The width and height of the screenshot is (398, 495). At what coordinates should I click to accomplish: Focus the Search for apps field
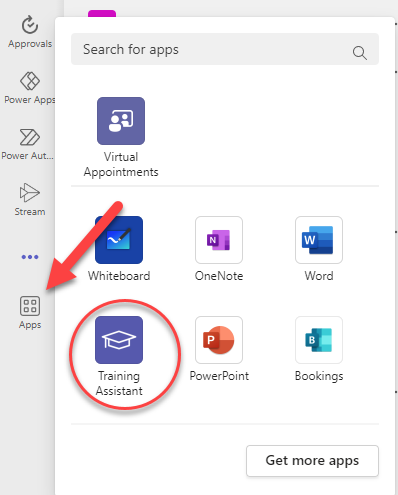225,49
